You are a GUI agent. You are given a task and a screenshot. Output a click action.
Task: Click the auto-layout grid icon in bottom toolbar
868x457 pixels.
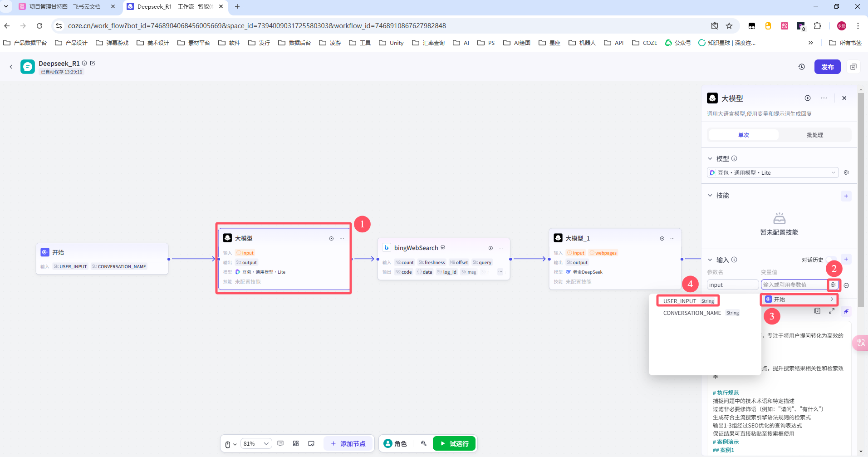pos(296,443)
